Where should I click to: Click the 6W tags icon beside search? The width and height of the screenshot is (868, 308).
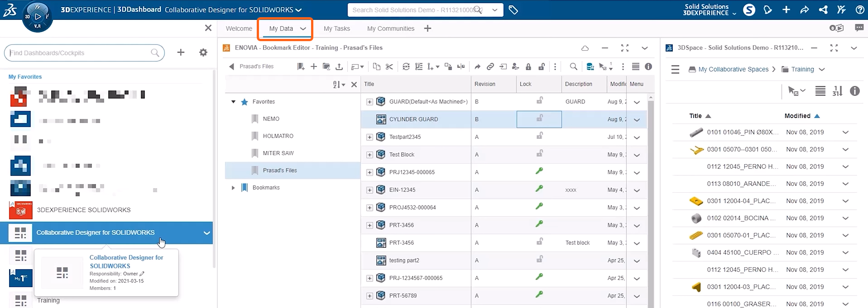(513, 10)
